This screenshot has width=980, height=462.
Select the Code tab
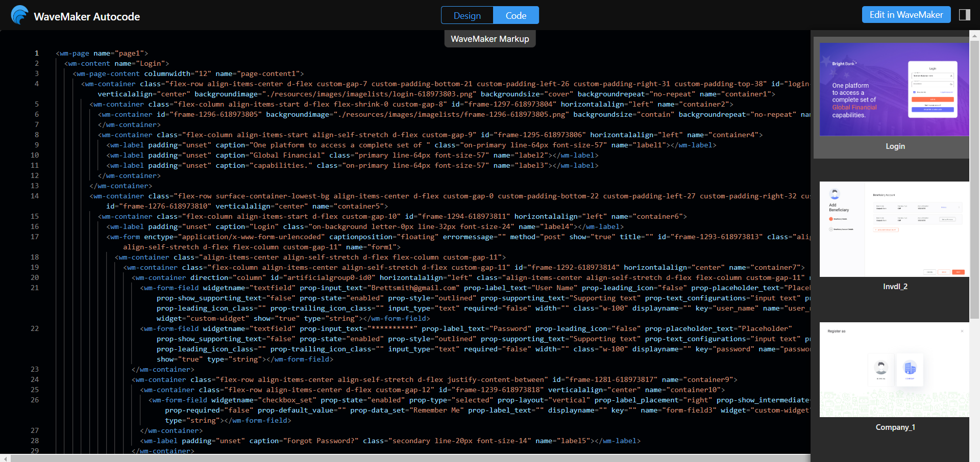pos(516,15)
